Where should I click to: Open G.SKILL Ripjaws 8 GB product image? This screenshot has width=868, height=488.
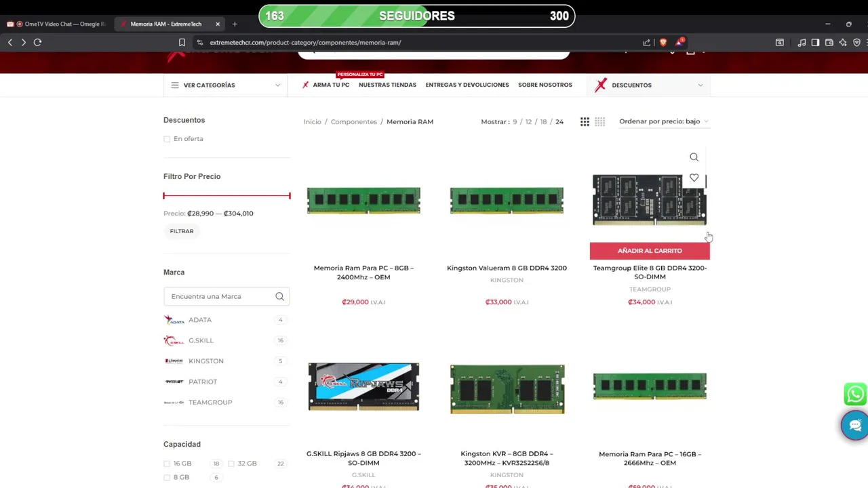pos(363,386)
